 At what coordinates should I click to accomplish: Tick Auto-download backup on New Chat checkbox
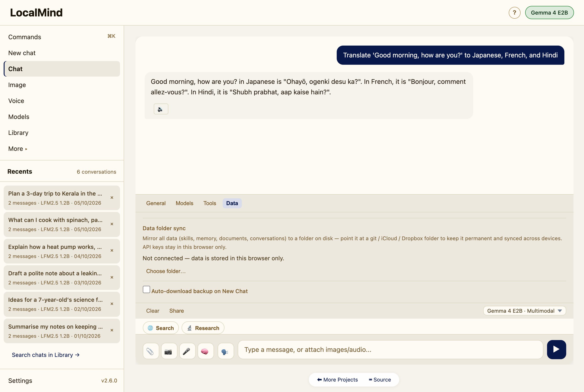click(146, 289)
